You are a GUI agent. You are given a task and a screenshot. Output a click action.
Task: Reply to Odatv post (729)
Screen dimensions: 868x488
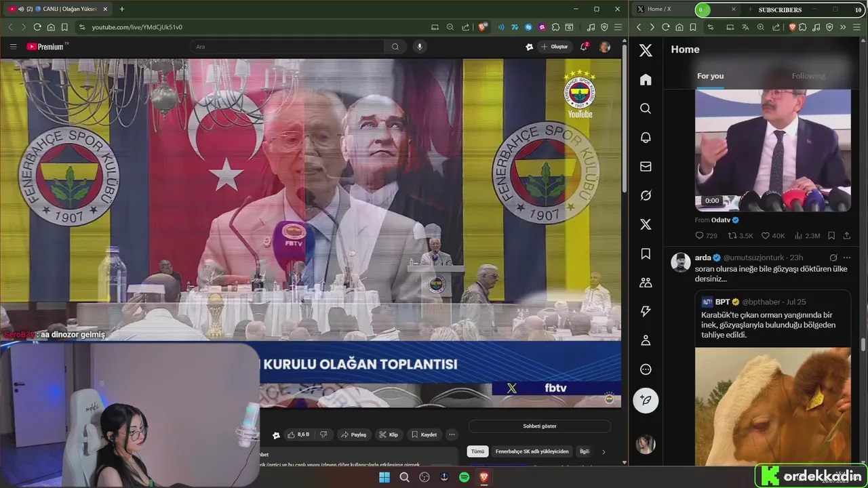tap(706, 236)
